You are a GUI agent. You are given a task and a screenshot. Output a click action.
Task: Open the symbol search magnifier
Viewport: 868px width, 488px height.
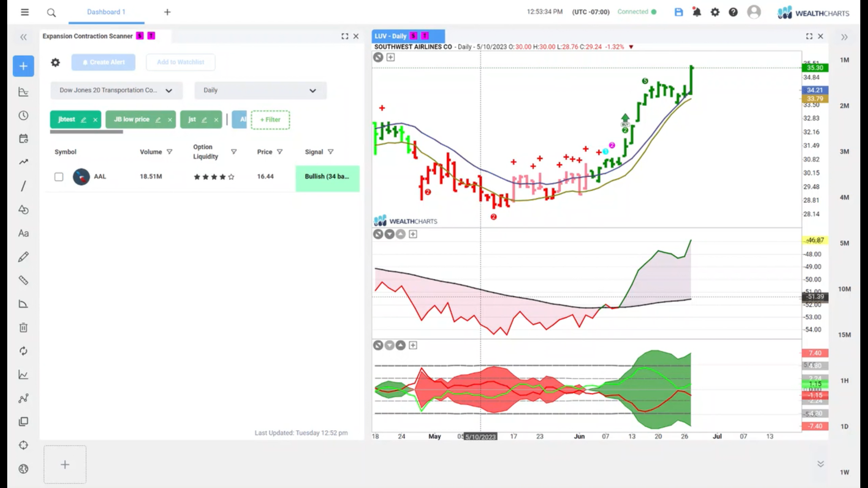pyautogui.click(x=52, y=13)
